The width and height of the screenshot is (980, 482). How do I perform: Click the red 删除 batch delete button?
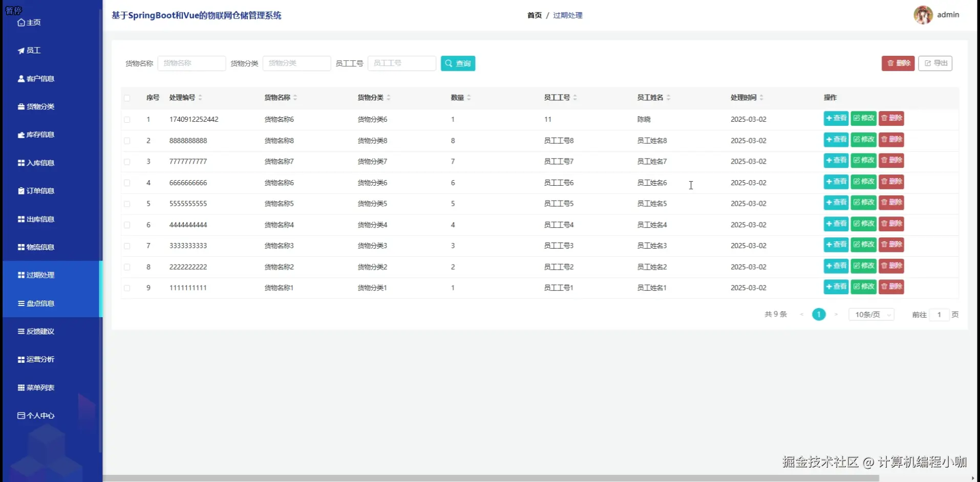pos(898,63)
